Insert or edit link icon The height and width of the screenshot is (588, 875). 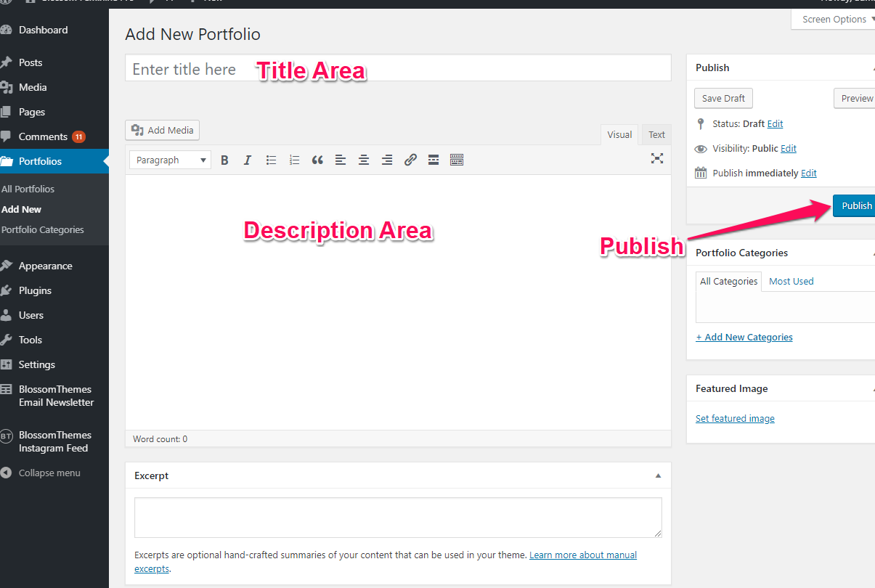410,160
